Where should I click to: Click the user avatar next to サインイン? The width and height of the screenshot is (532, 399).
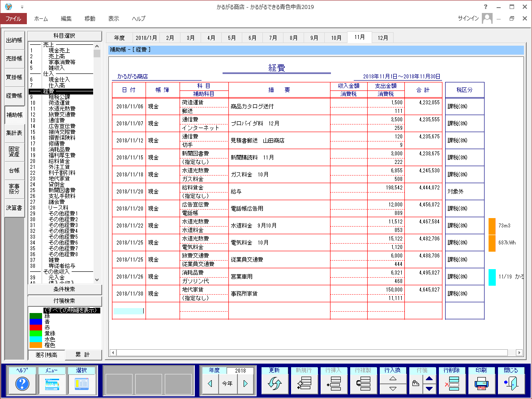pyautogui.click(x=487, y=18)
